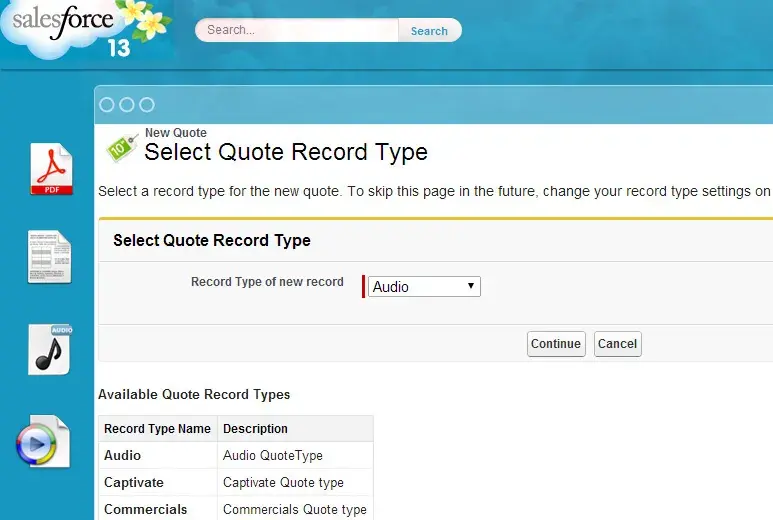This screenshot has width=773, height=520.
Task: Select the Captivate record type name cell
Action: click(x=158, y=483)
